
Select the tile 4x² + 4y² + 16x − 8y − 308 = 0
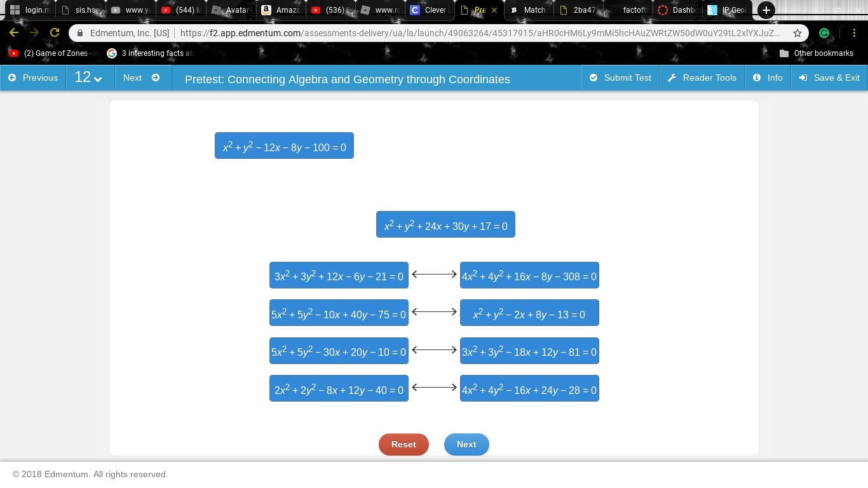point(529,275)
